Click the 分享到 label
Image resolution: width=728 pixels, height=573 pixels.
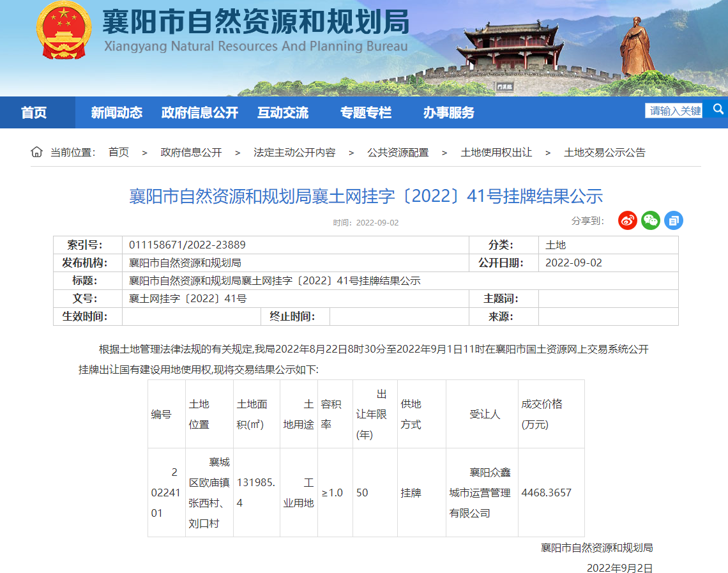(x=588, y=221)
